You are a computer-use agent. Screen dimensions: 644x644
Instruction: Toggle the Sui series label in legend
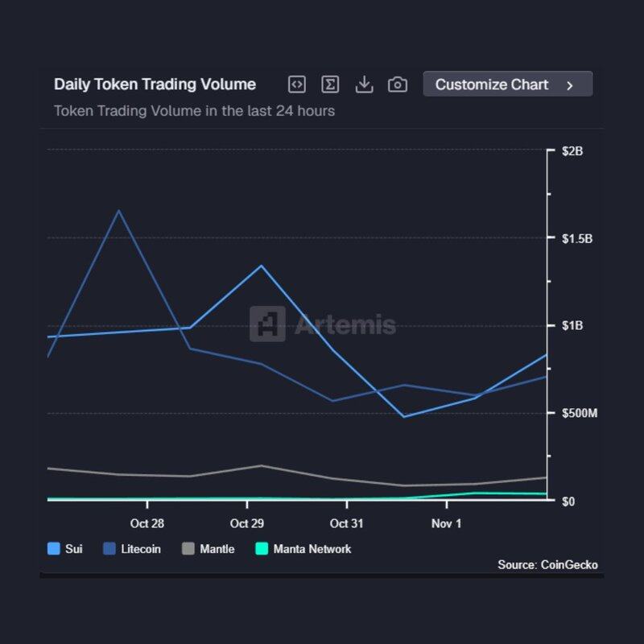coord(73,549)
